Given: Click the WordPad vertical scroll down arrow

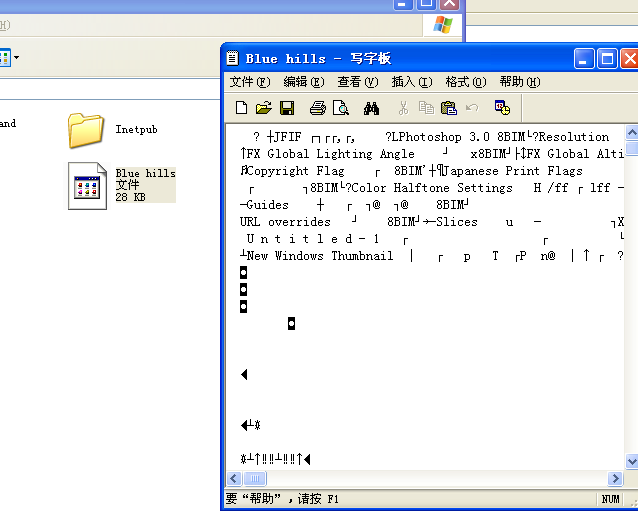Looking at the screenshot, I should (631, 461).
